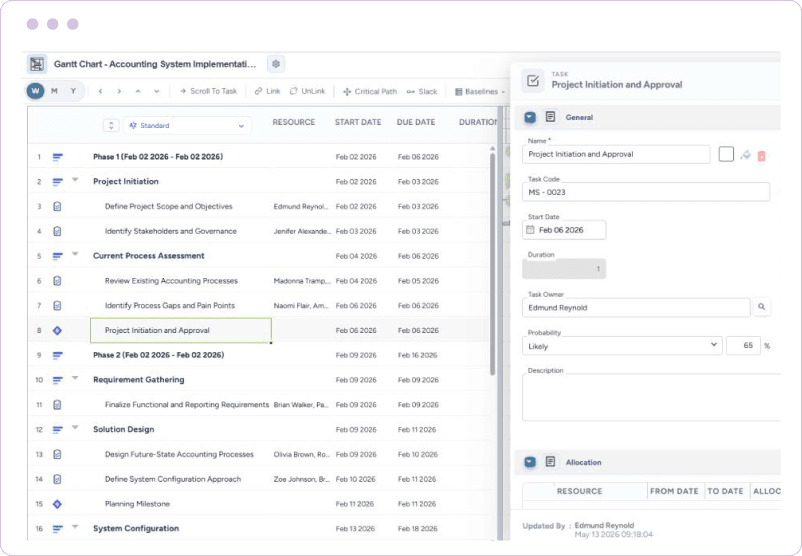
Task: Click the DUE DATE column header
Action: tap(416, 122)
